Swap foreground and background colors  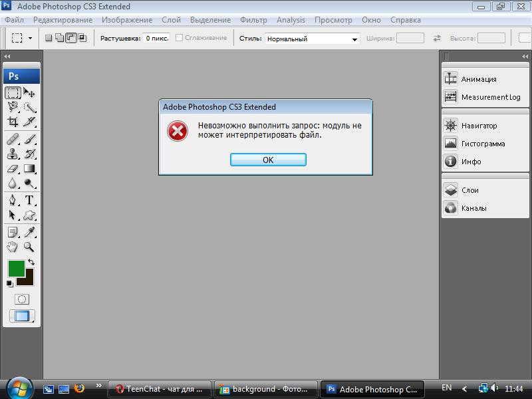click(x=31, y=262)
